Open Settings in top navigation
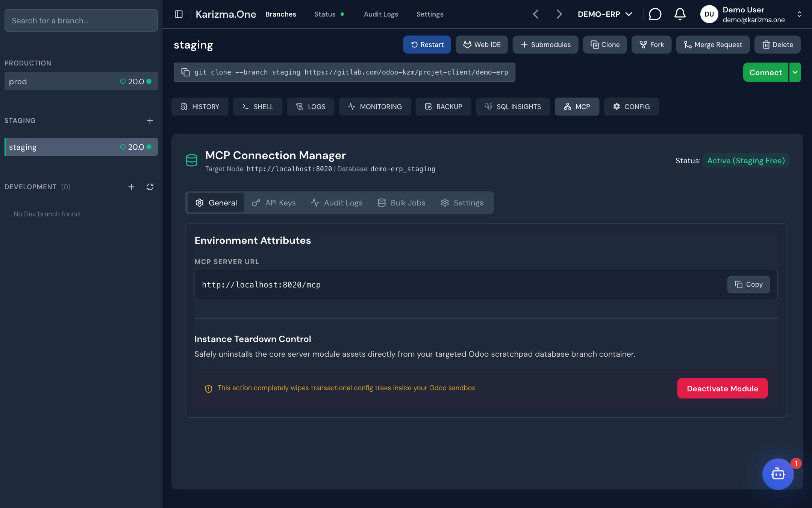Image resolution: width=812 pixels, height=508 pixels. [x=430, y=14]
